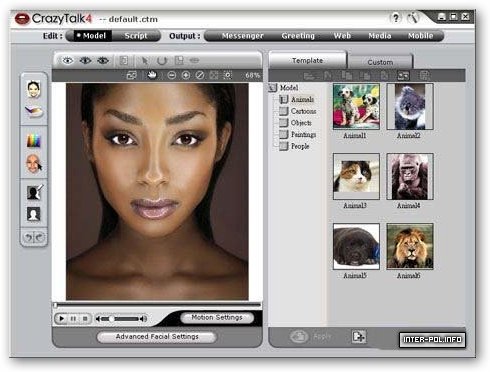This screenshot has width=490, height=372.
Task: Switch to the Custom tab
Action: pos(380,62)
